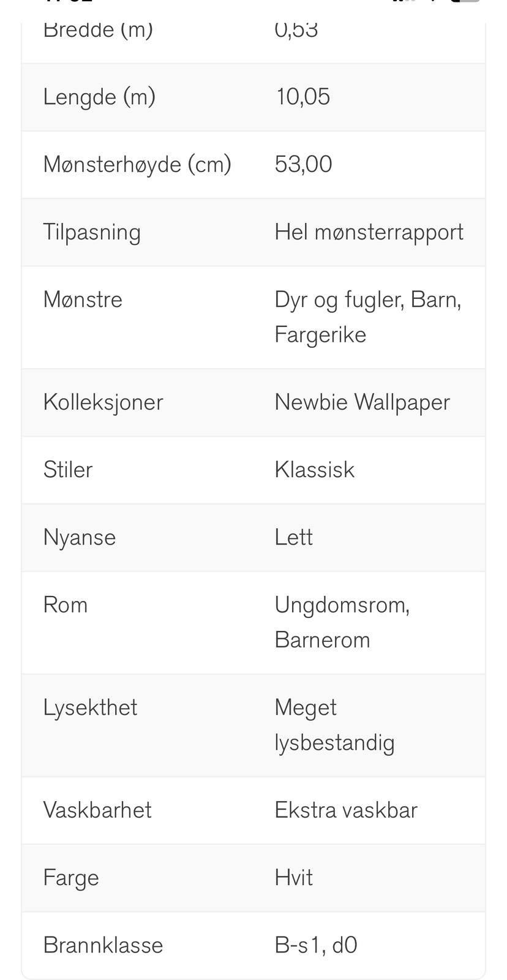Select the Klassisk style value
This screenshot has width=507, height=980.
314,470
